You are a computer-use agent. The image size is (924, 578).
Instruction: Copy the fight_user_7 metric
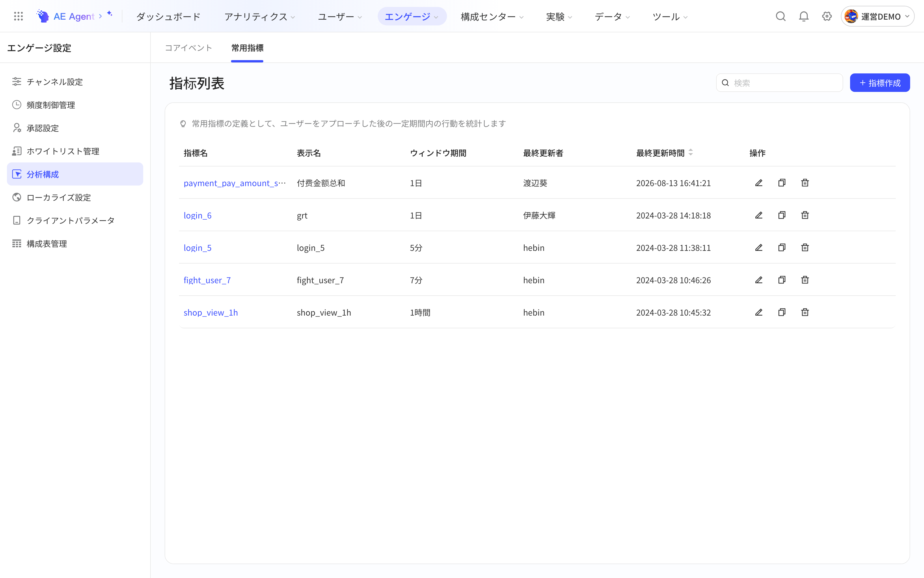pos(782,280)
